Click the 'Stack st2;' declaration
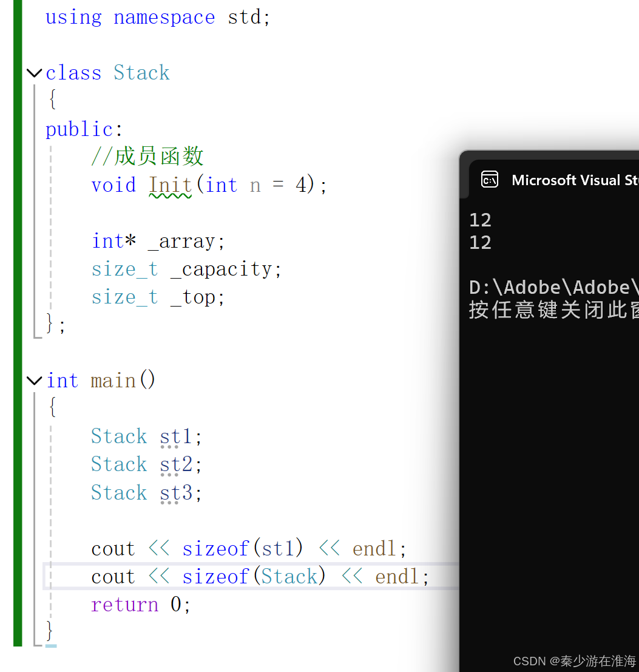This screenshot has width=639, height=672. [x=146, y=464]
